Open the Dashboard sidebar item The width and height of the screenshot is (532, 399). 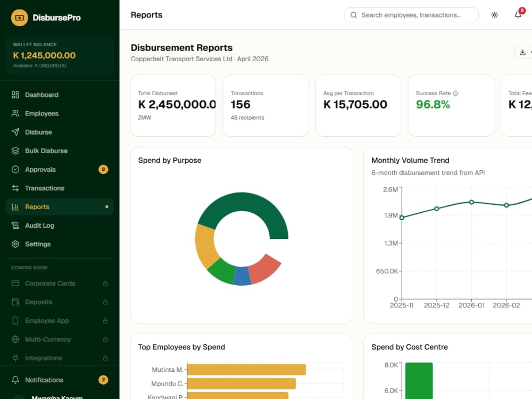point(60,95)
